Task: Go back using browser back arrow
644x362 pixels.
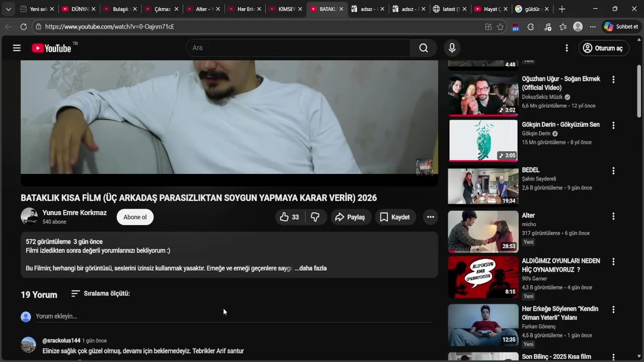Action: [8, 27]
